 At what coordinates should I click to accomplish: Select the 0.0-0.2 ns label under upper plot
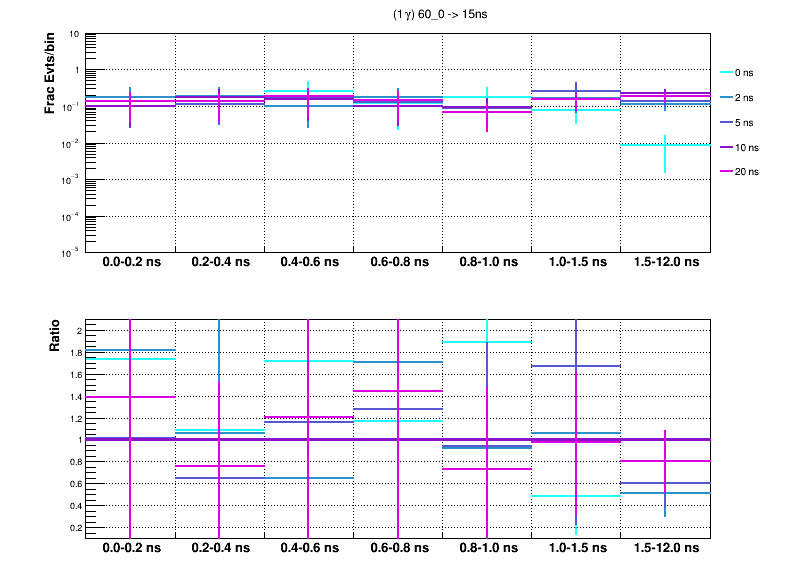131,263
